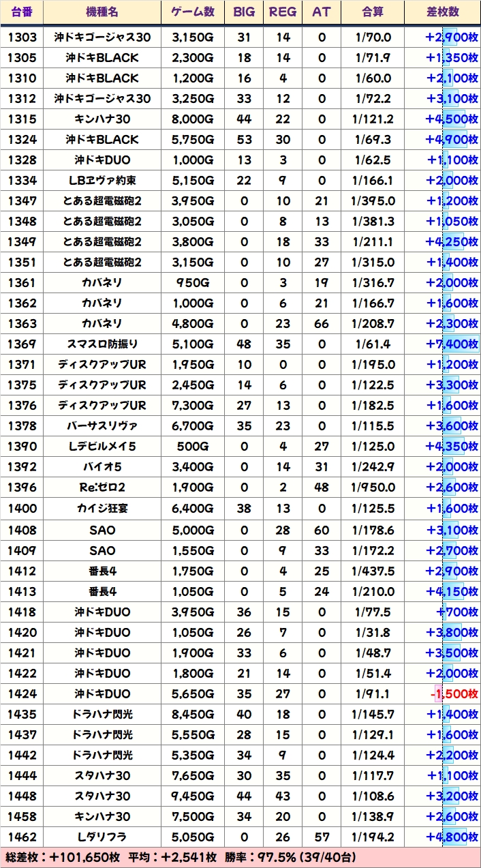Select the Lダリフラ machine name

(102, 837)
